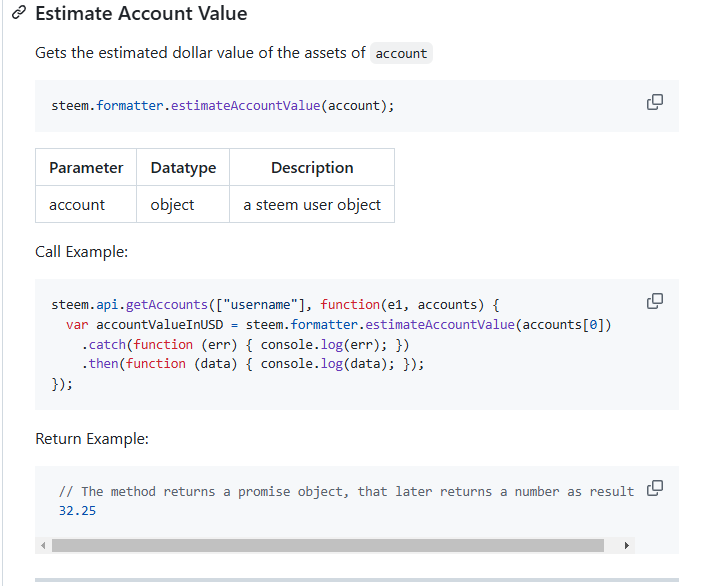Click the 'object' datatype cell
This screenshot has height=586, width=709.
[x=183, y=204]
